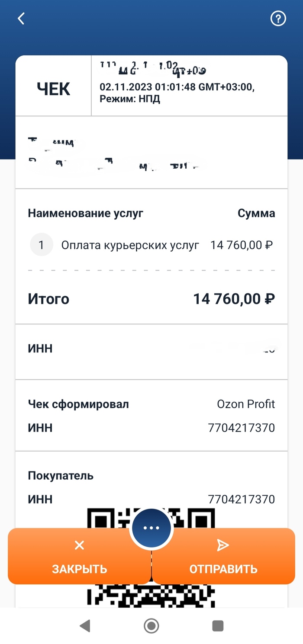Open help via question mark icon
Viewport: 303px width, 644px height.
(x=278, y=19)
